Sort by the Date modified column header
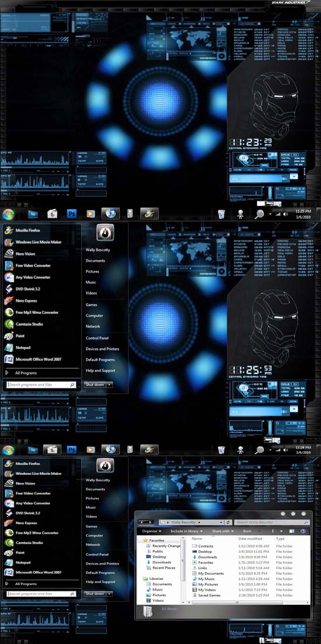The image size is (321, 644). (x=250, y=538)
